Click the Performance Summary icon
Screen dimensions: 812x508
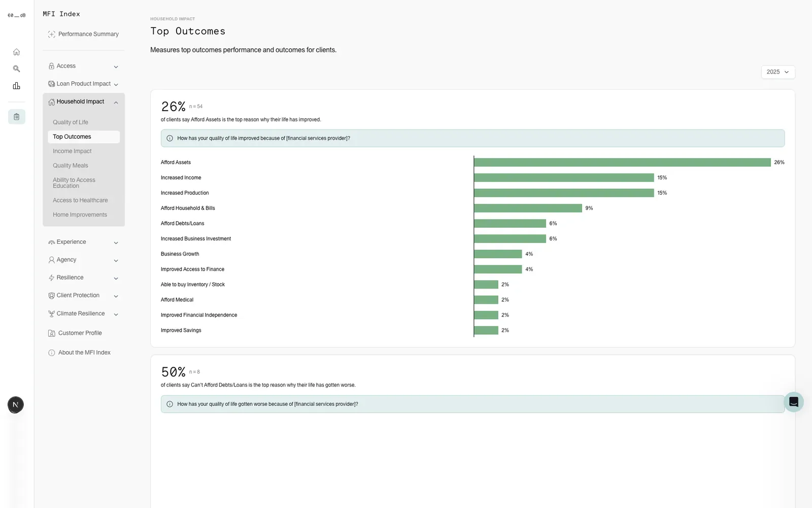pos(51,35)
